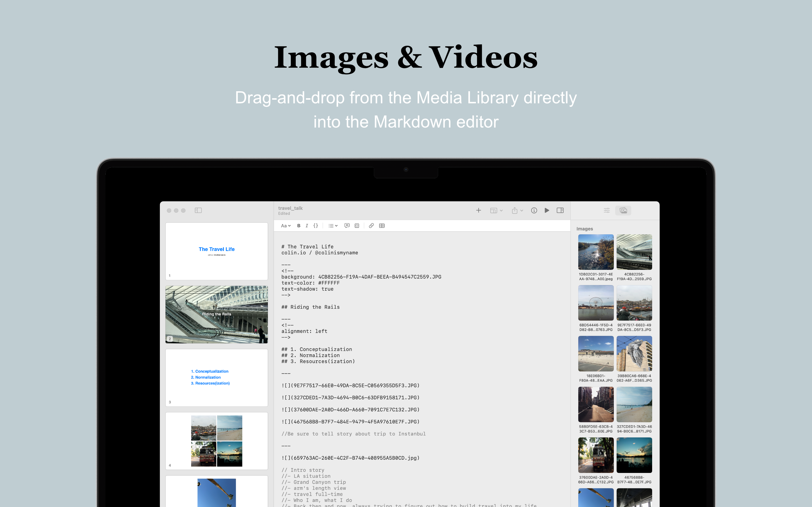The height and width of the screenshot is (507, 812).
Task: Toggle bold formatting in the editor toolbar
Action: (x=298, y=226)
